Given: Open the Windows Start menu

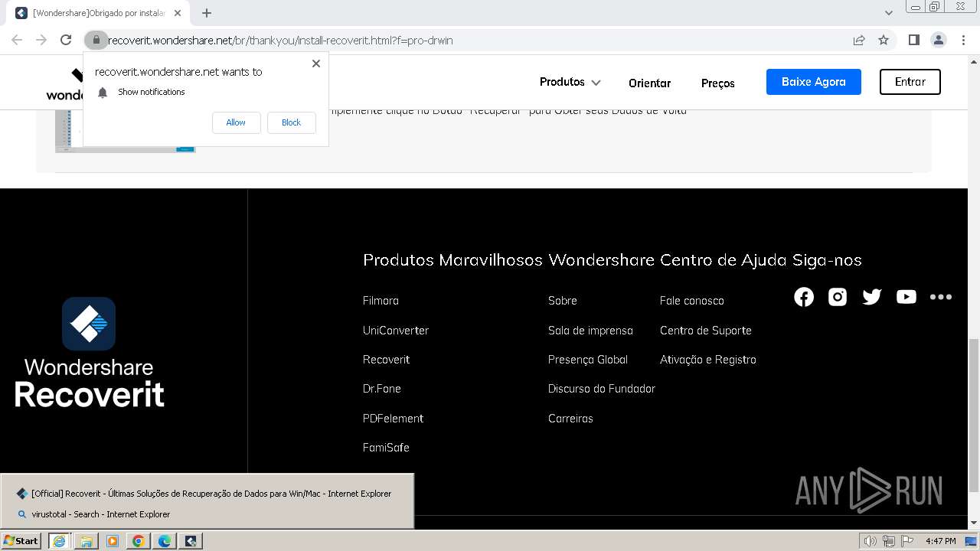Looking at the screenshot, I should click(x=21, y=540).
